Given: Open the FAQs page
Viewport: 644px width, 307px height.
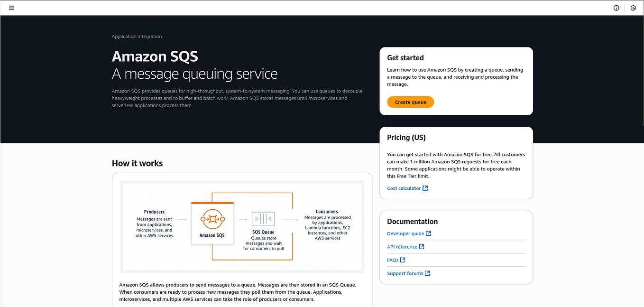Looking at the screenshot, I should click(392, 260).
